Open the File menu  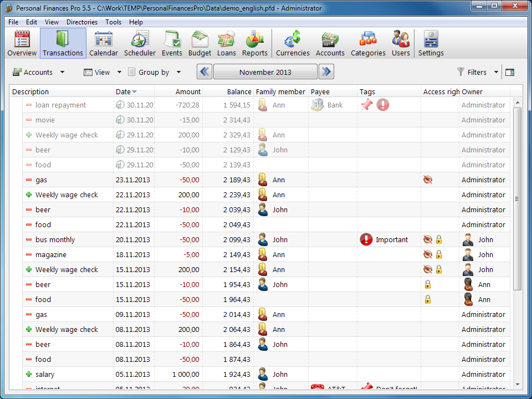13,22
